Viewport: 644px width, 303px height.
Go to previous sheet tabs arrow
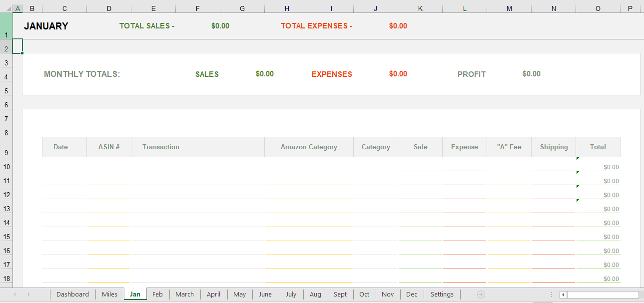click(14, 295)
